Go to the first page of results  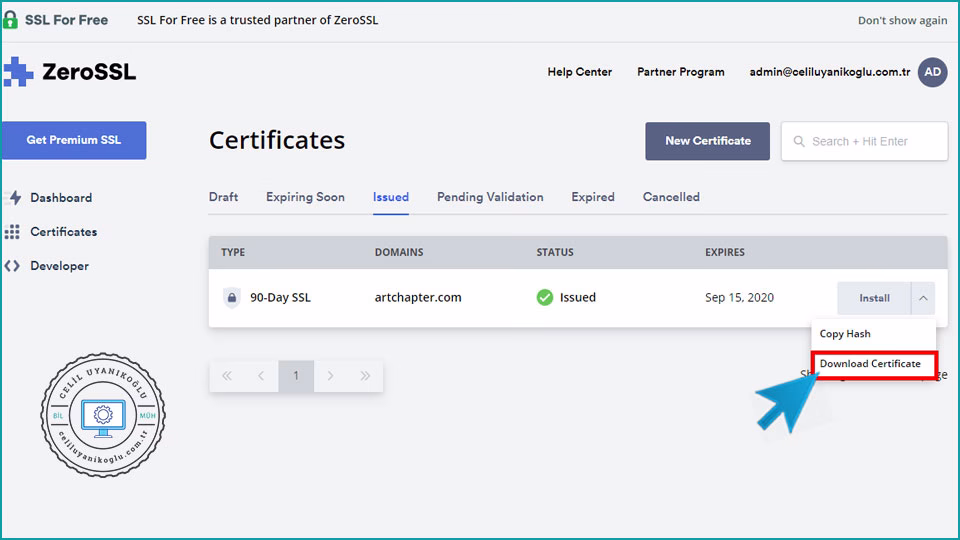[227, 376]
